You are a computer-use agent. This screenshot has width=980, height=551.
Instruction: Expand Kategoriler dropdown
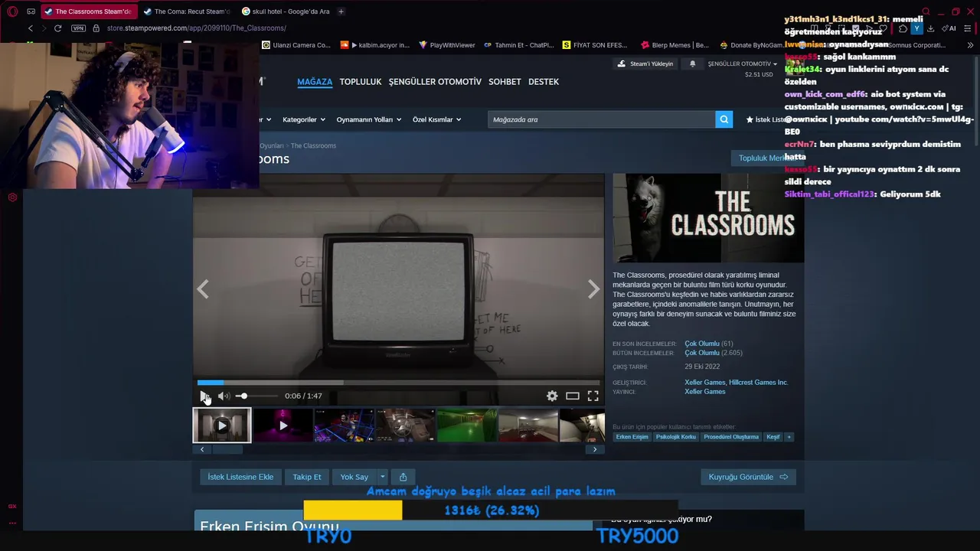[304, 119]
